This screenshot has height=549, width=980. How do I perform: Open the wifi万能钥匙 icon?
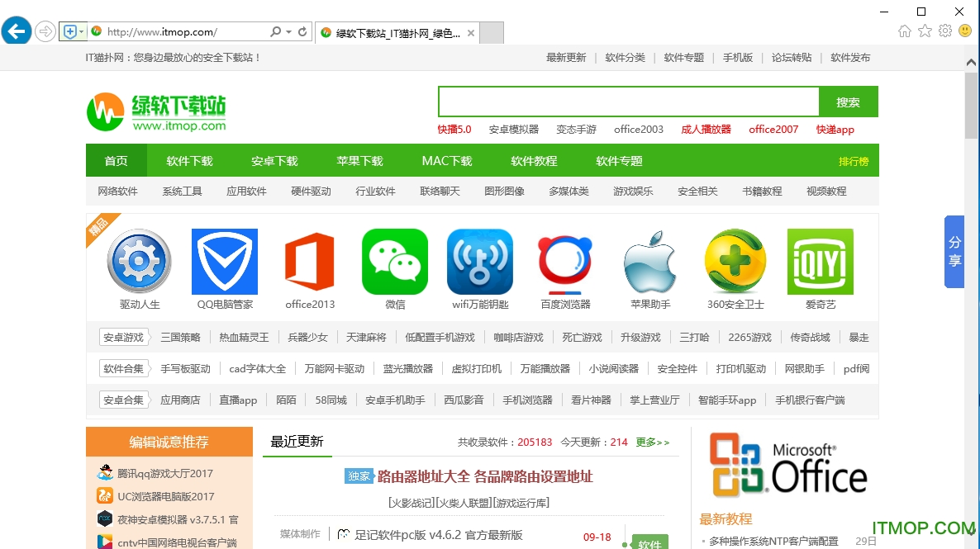(x=480, y=261)
